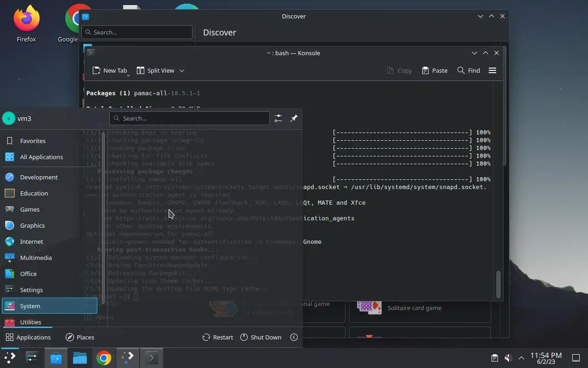Open the clipboard tray icon
This screenshot has height=368, width=588.
[494, 358]
